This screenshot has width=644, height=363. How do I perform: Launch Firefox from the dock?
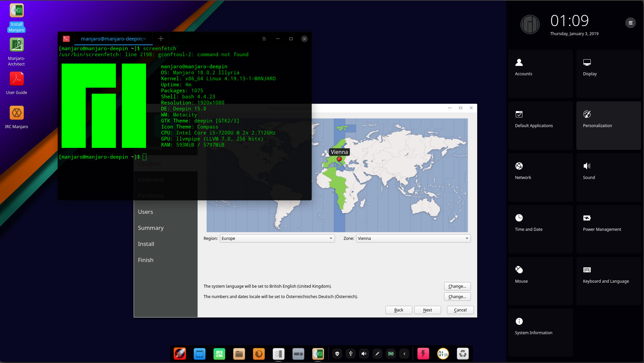click(x=259, y=354)
